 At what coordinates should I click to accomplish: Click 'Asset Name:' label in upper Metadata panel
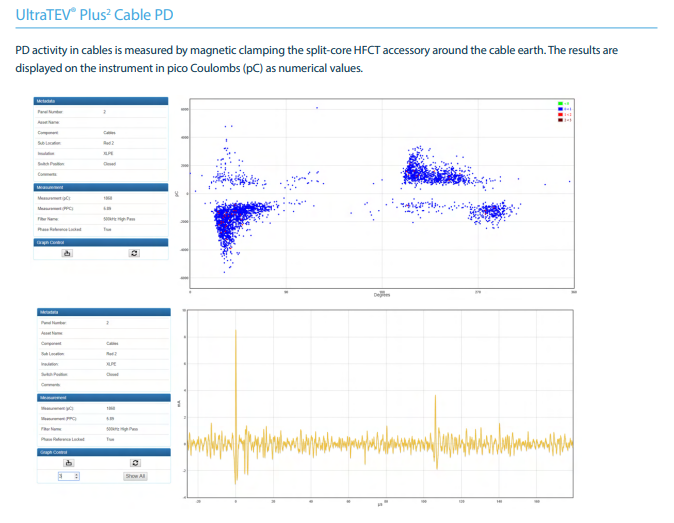pyautogui.click(x=48, y=122)
